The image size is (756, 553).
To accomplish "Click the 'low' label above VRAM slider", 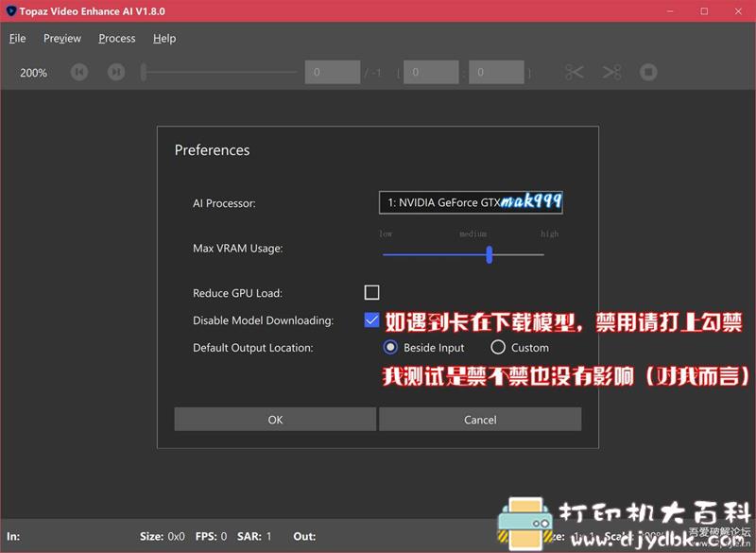I will point(386,233).
